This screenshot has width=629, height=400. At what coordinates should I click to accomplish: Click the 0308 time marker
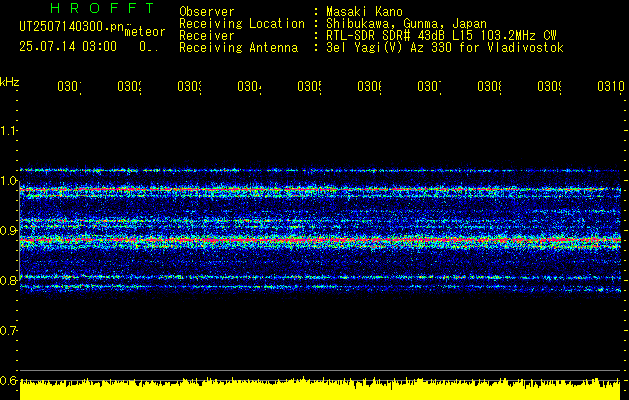pyautogui.click(x=489, y=86)
